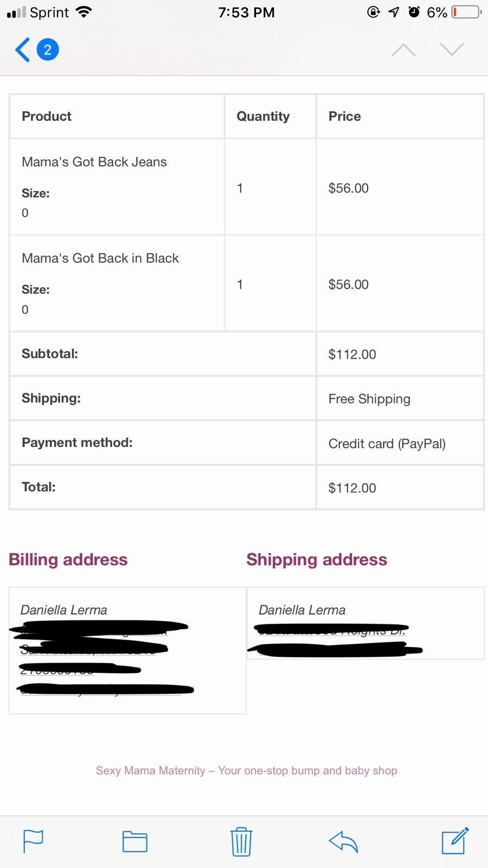Move message using the folder icon
The image size is (488, 868).
click(x=135, y=842)
